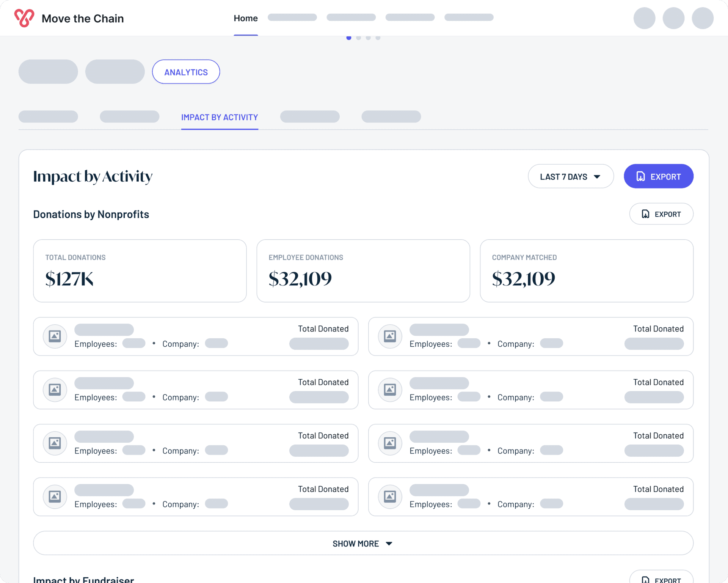Image resolution: width=728 pixels, height=583 pixels.
Task: Expand the Show More list button
Action: tap(363, 543)
